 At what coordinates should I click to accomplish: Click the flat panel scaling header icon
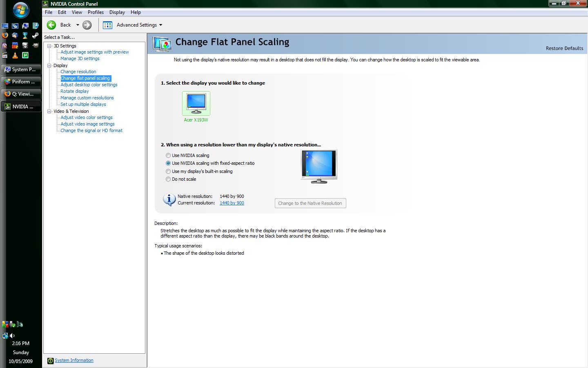pyautogui.click(x=162, y=44)
